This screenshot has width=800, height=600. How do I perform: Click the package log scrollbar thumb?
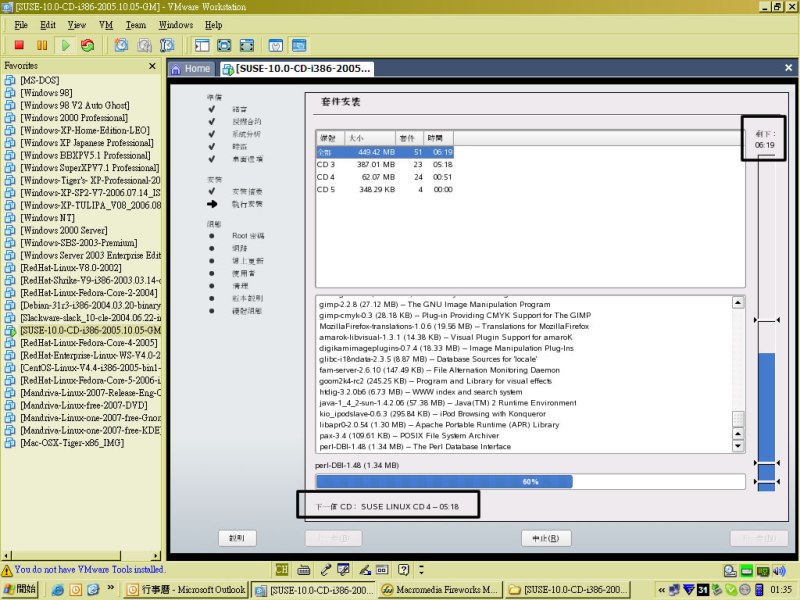click(x=738, y=419)
